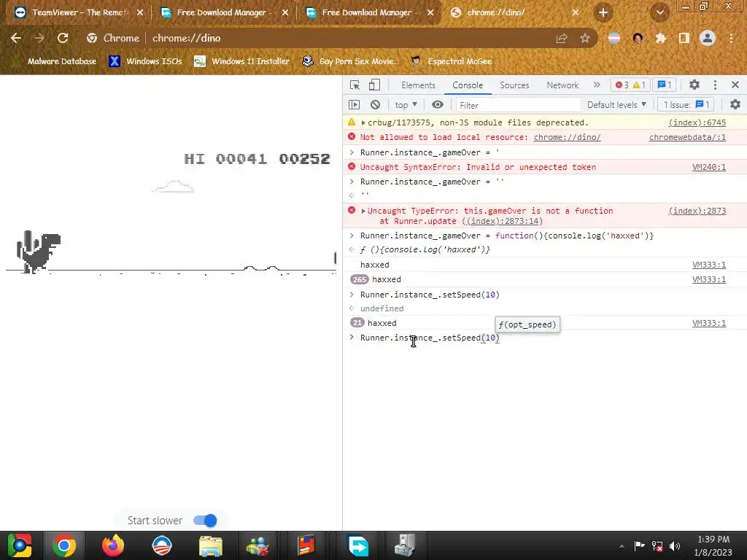
Task: Reload the chrome://dino page
Action: 63,38
